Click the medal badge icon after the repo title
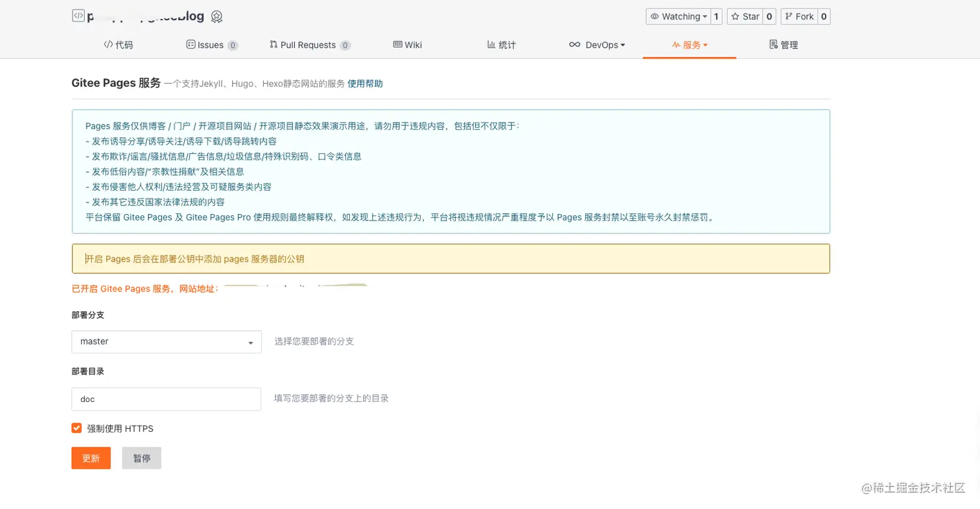Viewport: 980px width, 509px height. click(x=216, y=17)
